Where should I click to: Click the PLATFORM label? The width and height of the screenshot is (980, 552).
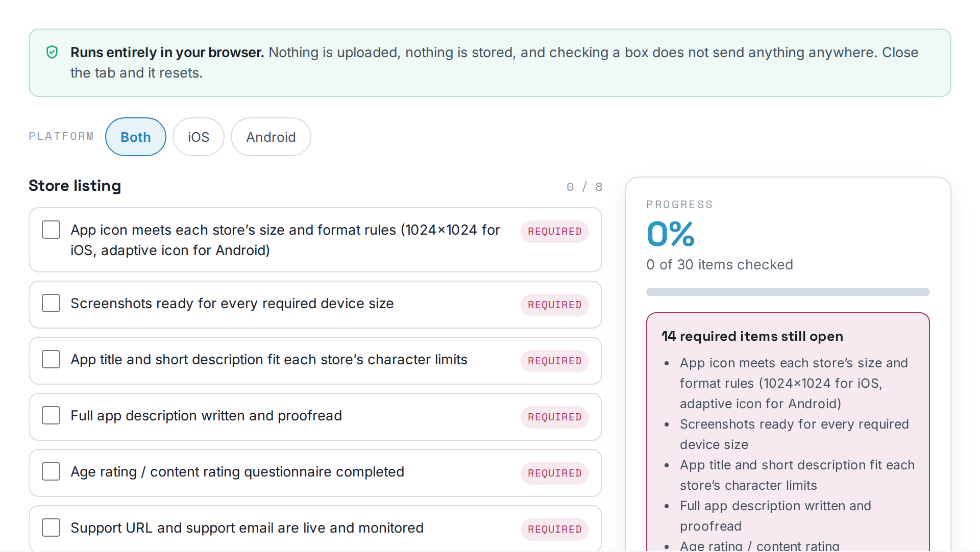(x=61, y=136)
